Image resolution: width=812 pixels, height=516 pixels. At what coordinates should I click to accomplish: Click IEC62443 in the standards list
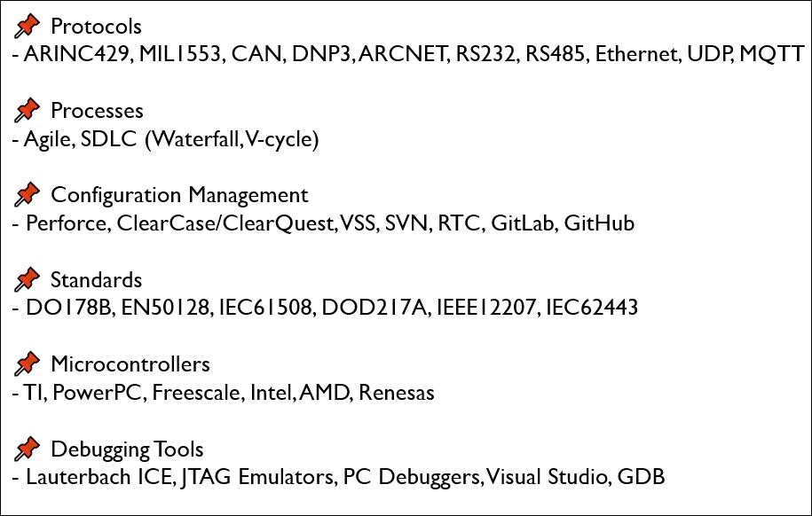[591, 309]
